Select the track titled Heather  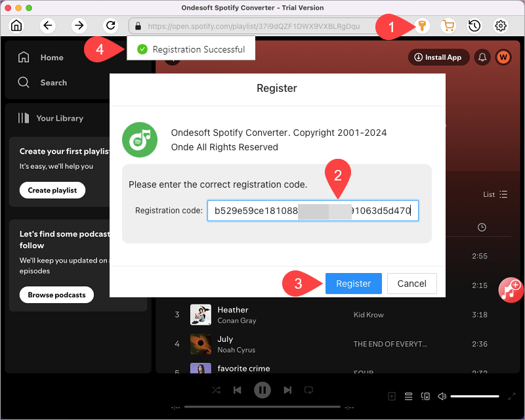233,310
